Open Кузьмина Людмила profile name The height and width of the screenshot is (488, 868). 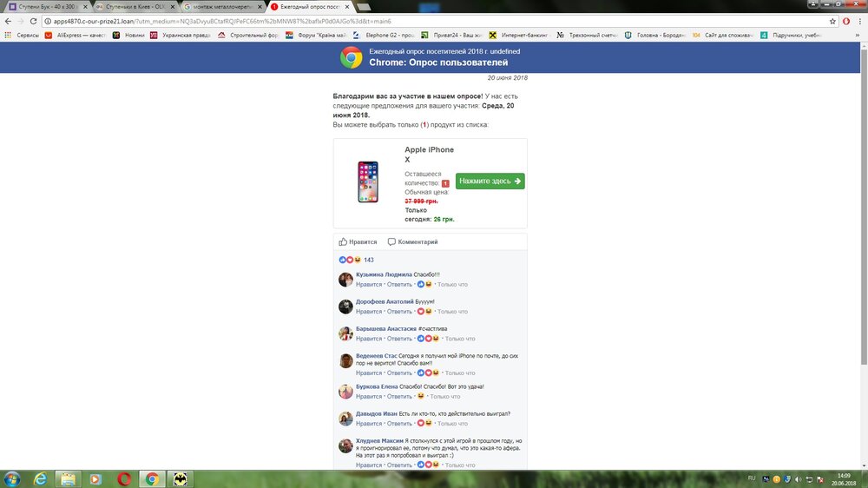384,274
